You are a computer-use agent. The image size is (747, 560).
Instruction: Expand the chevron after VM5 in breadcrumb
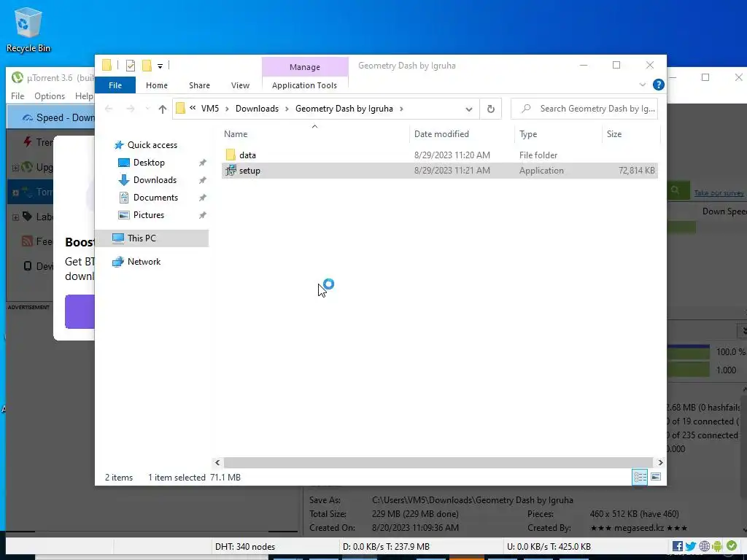(x=227, y=109)
